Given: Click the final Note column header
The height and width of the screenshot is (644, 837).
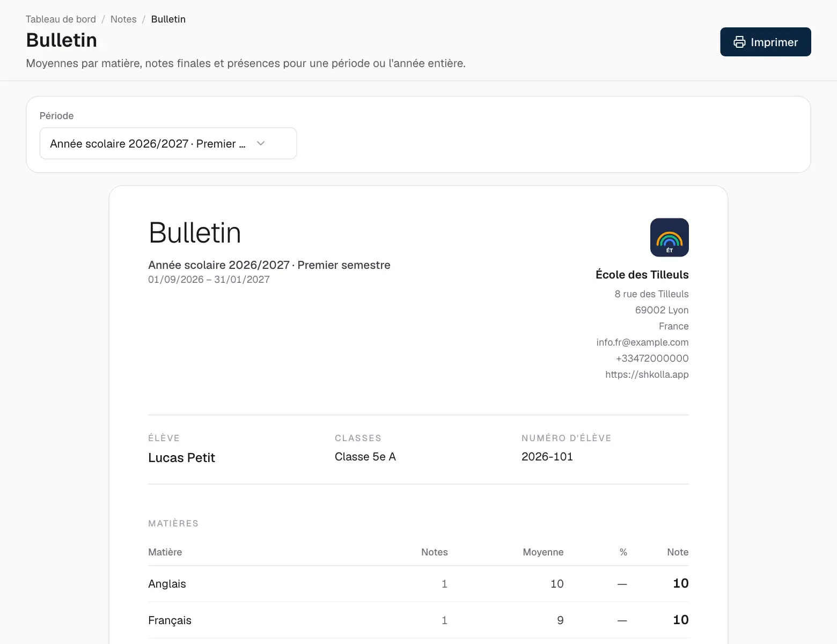Looking at the screenshot, I should (678, 552).
